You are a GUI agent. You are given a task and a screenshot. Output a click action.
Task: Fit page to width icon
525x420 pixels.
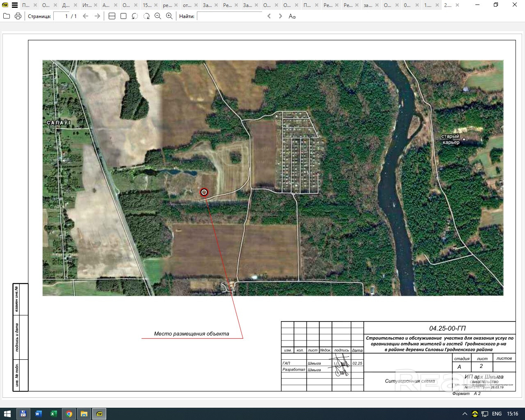coord(112,16)
